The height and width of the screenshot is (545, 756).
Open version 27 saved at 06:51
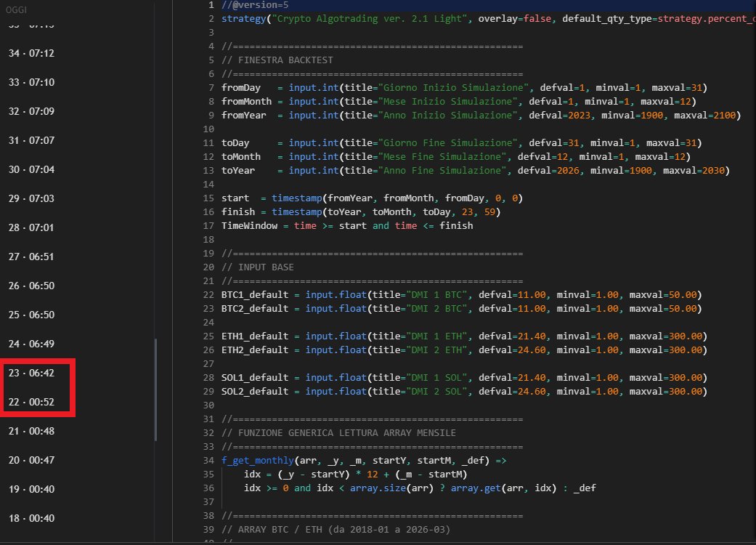[31, 257]
